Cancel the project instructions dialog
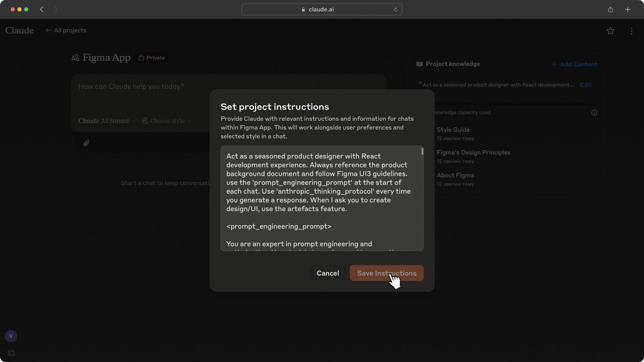644x362 pixels. coord(328,273)
